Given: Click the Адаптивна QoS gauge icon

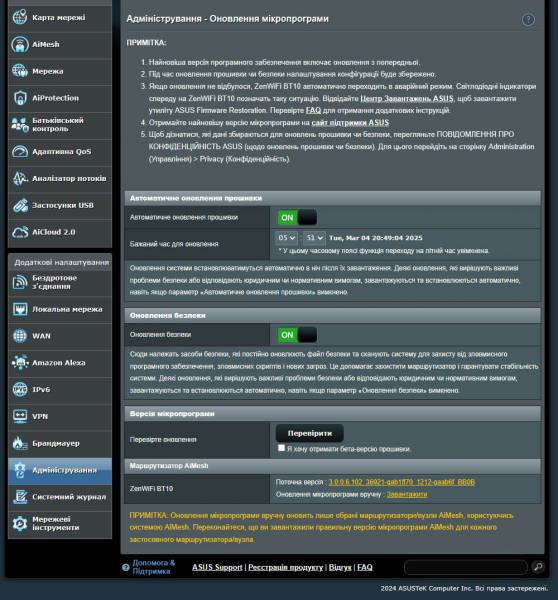Looking at the screenshot, I should pyautogui.click(x=20, y=152).
